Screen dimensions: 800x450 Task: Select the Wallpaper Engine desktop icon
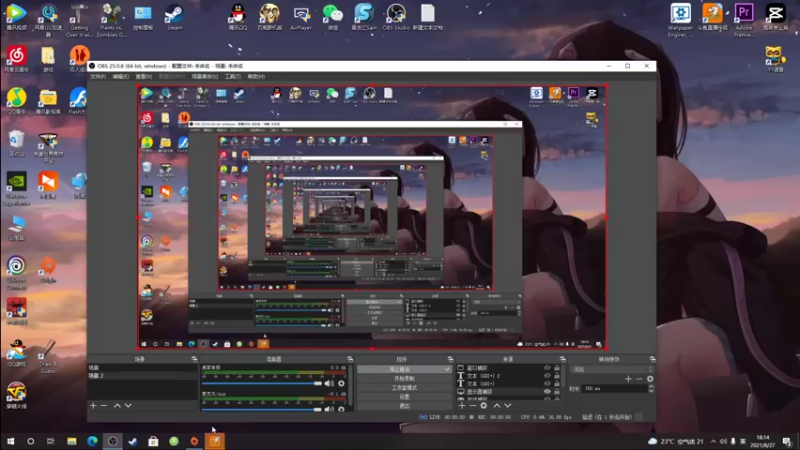tap(681, 20)
